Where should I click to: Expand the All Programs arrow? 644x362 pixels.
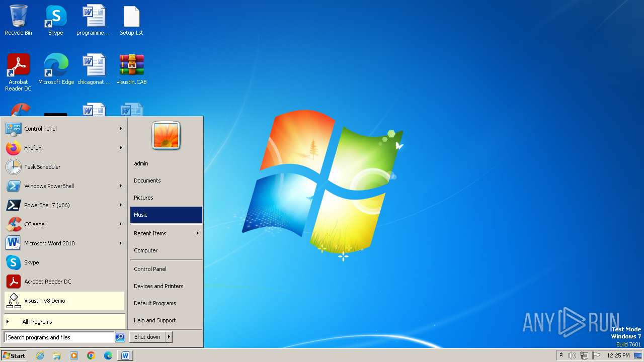pos(8,322)
